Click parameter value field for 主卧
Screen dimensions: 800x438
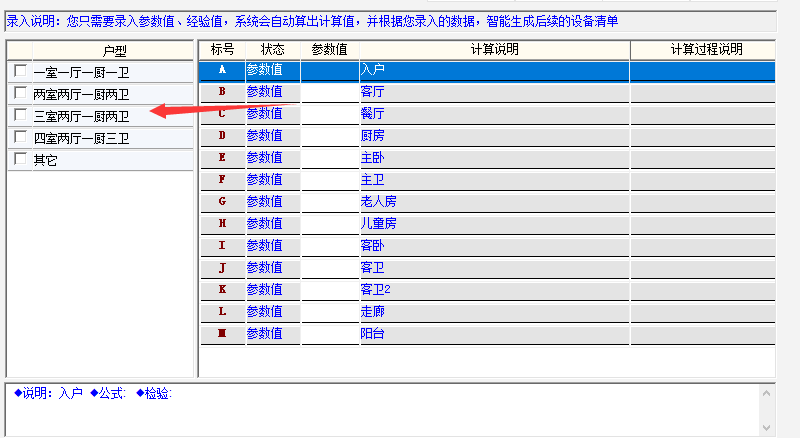click(x=330, y=158)
